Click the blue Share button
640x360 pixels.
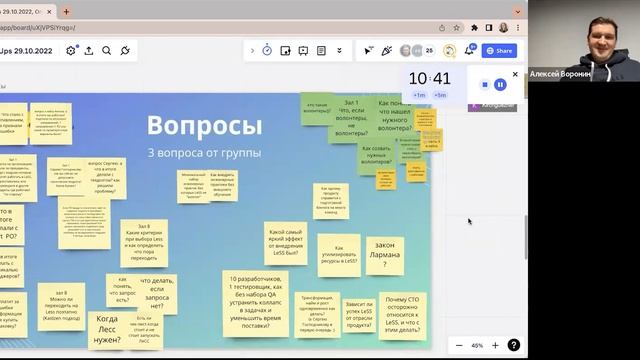point(499,51)
